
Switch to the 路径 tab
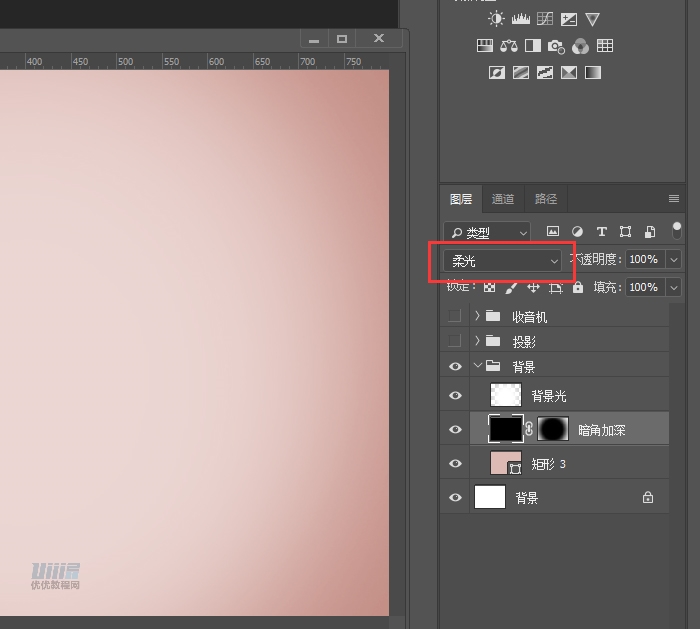[546, 199]
